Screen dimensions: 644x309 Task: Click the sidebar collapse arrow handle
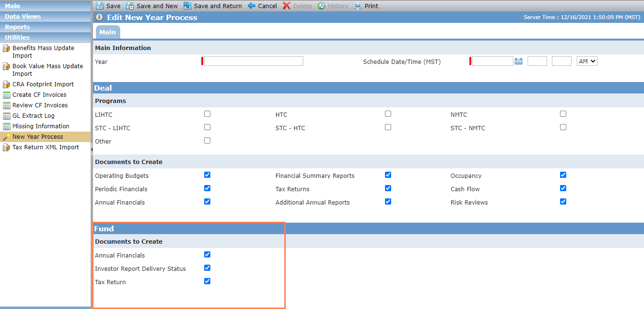coord(92,149)
